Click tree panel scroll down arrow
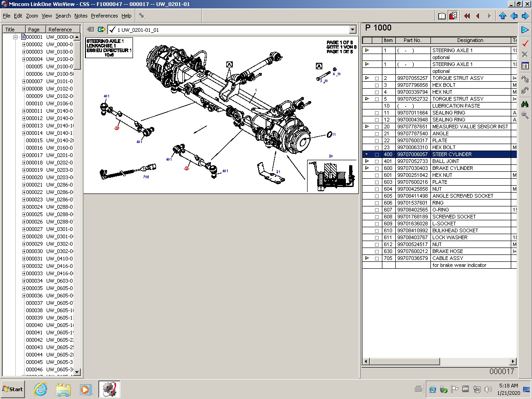The height and width of the screenshot is (399, 532). pos(77,372)
